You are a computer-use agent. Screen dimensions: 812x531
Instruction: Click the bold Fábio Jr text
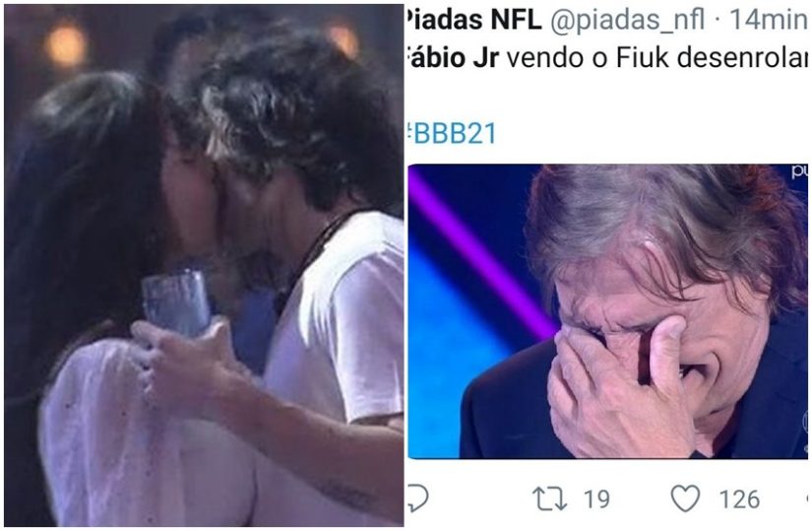[453, 58]
